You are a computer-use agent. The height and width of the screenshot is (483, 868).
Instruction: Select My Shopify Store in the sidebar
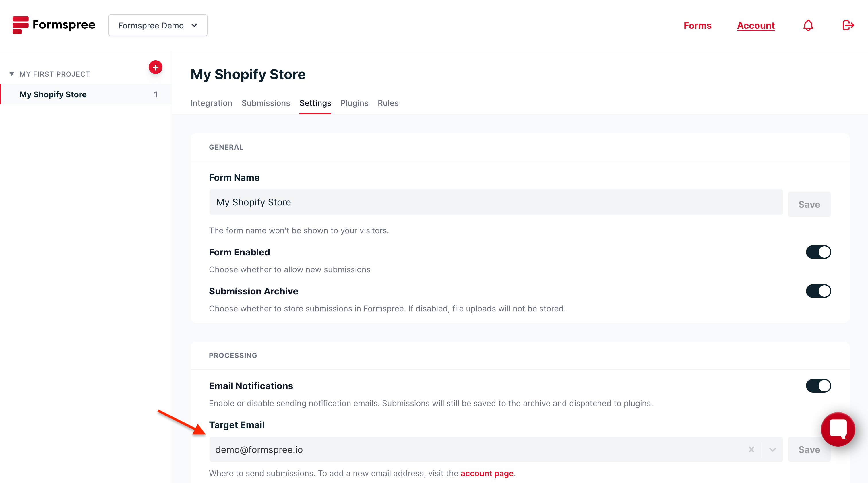(x=53, y=94)
